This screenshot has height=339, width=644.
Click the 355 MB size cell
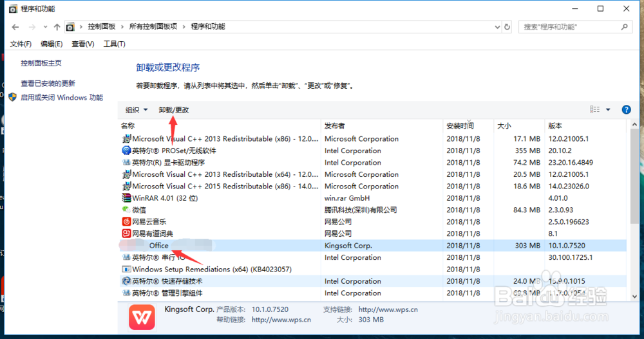(527, 151)
